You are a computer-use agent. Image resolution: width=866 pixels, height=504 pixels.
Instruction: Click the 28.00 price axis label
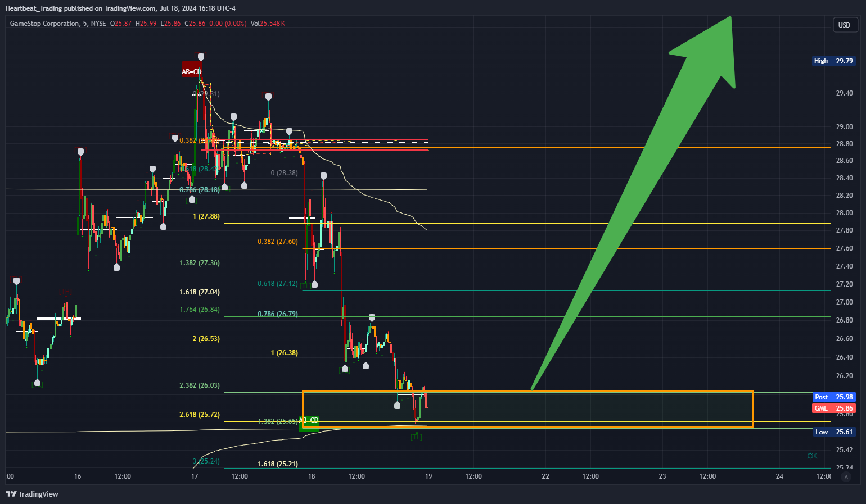click(x=844, y=213)
